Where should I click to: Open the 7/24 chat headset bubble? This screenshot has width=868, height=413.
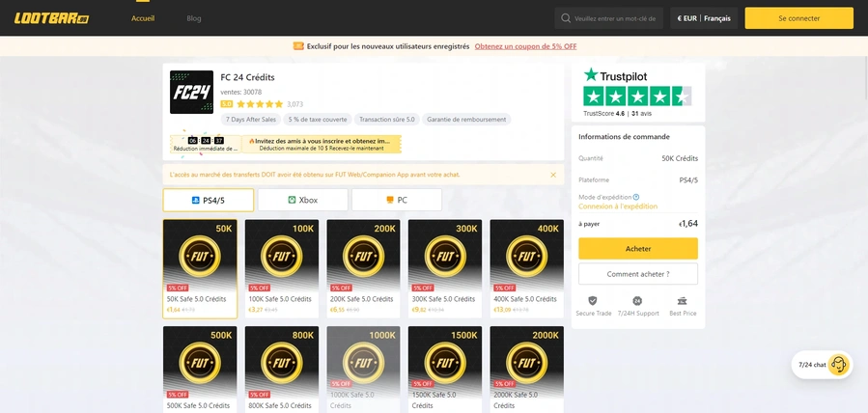tap(822, 365)
